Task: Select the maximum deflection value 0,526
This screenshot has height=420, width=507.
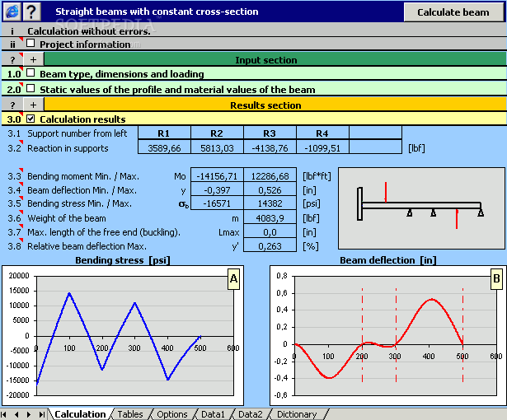Action: [x=270, y=190]
